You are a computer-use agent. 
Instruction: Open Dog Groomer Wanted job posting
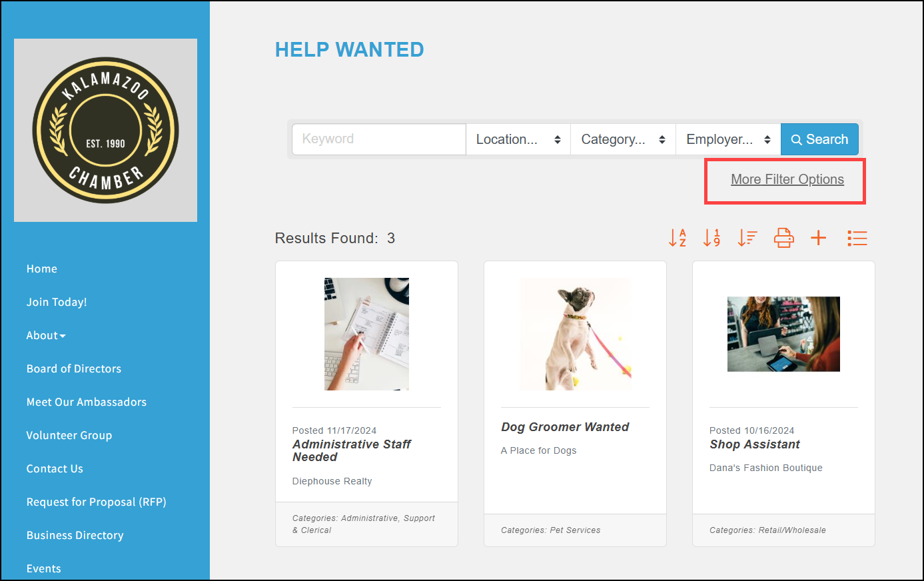(x=565, y=427)
